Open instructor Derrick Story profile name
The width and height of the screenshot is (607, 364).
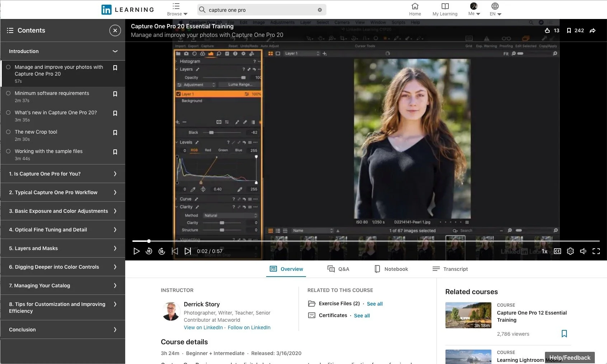tap(202, 304)
